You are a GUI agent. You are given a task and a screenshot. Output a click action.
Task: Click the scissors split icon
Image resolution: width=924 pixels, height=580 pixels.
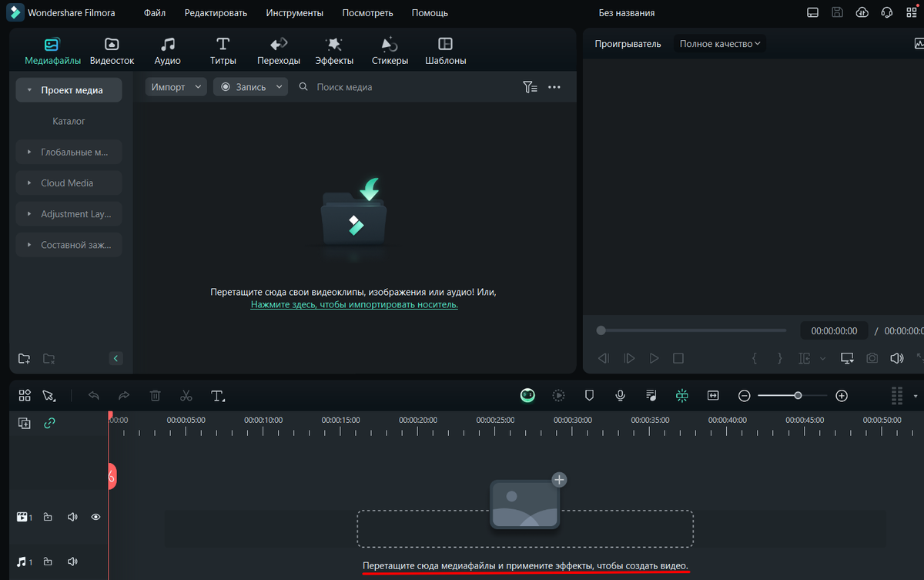tap(186, 395)
